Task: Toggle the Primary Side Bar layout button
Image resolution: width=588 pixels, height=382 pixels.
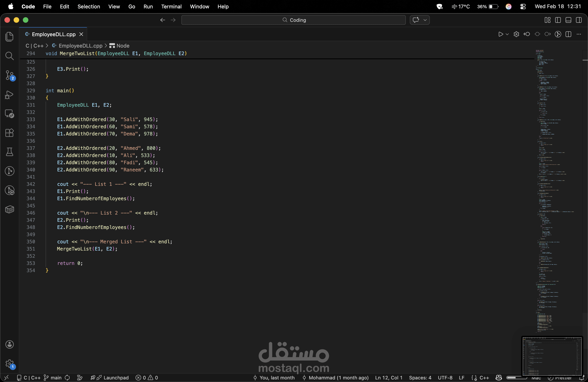Action: (558, 20)
